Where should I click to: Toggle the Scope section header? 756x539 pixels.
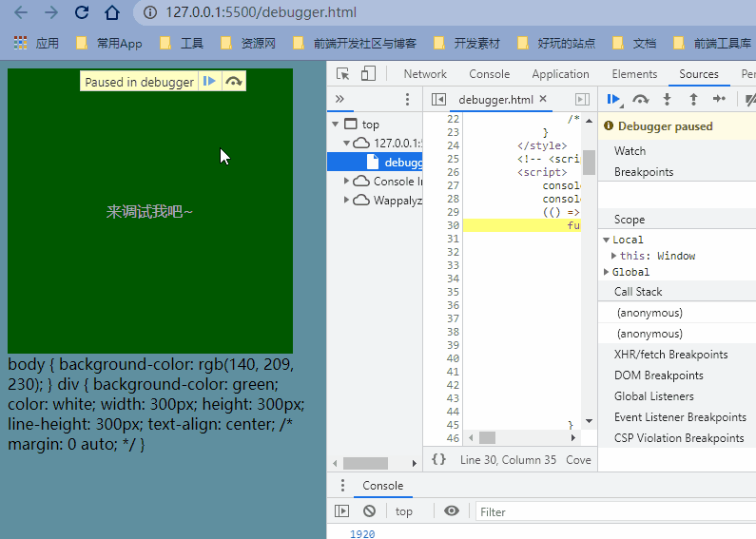pos(677,219)
